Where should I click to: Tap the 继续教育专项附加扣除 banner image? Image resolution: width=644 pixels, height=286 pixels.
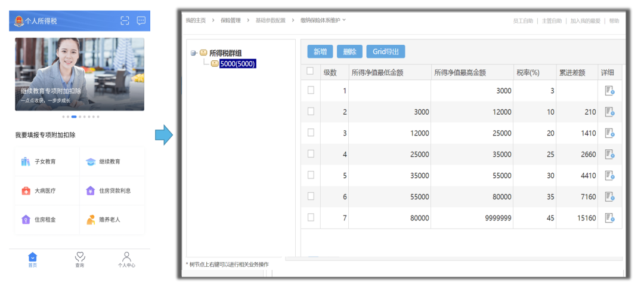(80, 74)
